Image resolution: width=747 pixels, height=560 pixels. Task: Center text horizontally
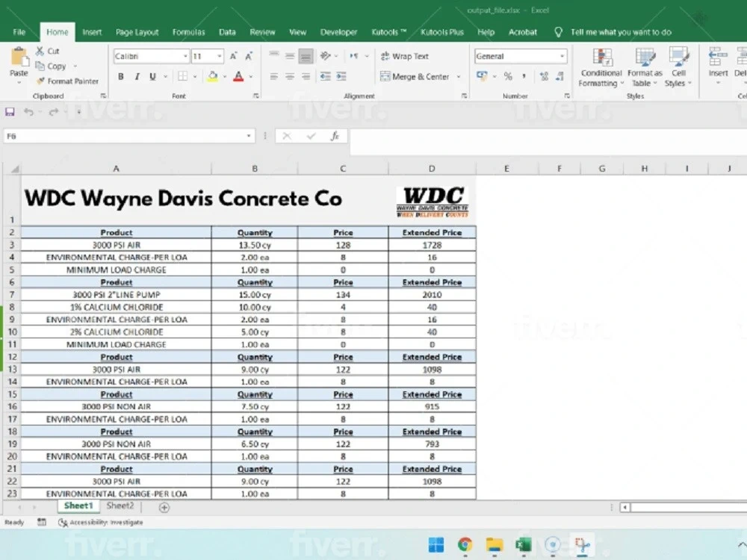(x=290, y=76)
